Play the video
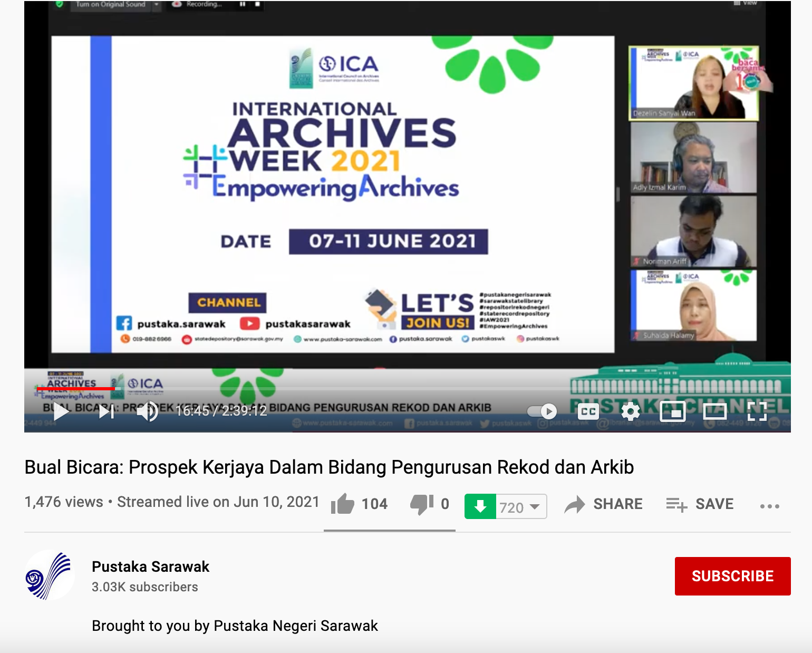This screenshot has height=653, width=812. point(61,411)
